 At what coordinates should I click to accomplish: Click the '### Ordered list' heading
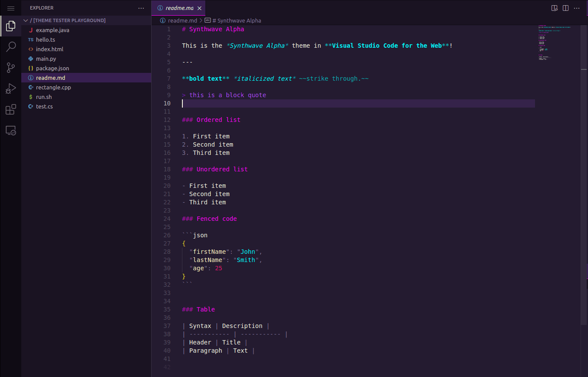point(211,120)
